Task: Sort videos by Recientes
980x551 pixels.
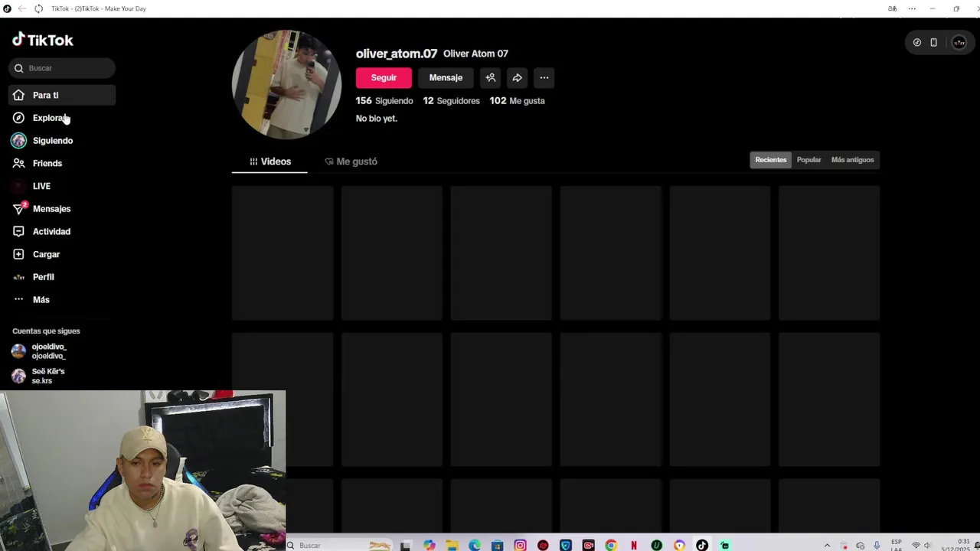Action: point(771,160)
